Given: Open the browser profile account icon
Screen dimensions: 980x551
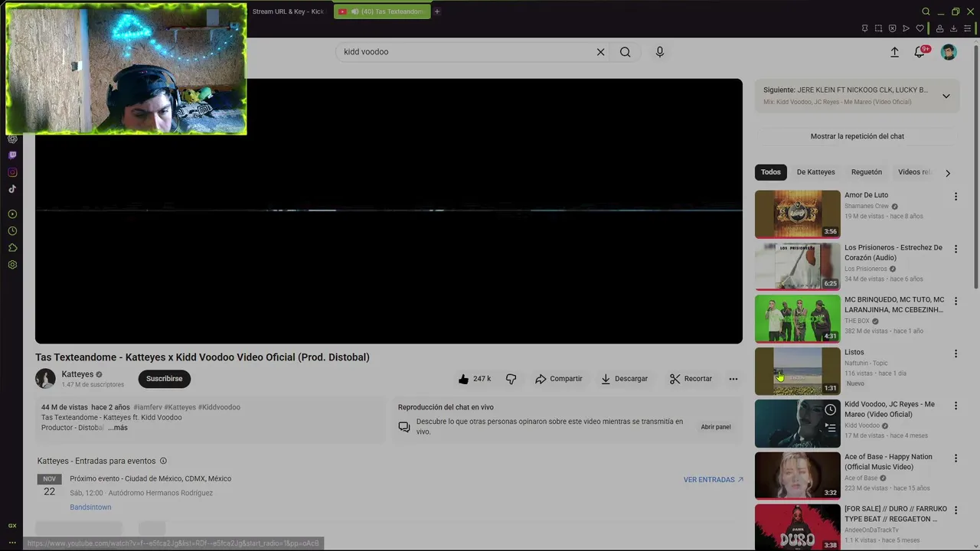Looking at the screenshot, I should click(939, 28).
